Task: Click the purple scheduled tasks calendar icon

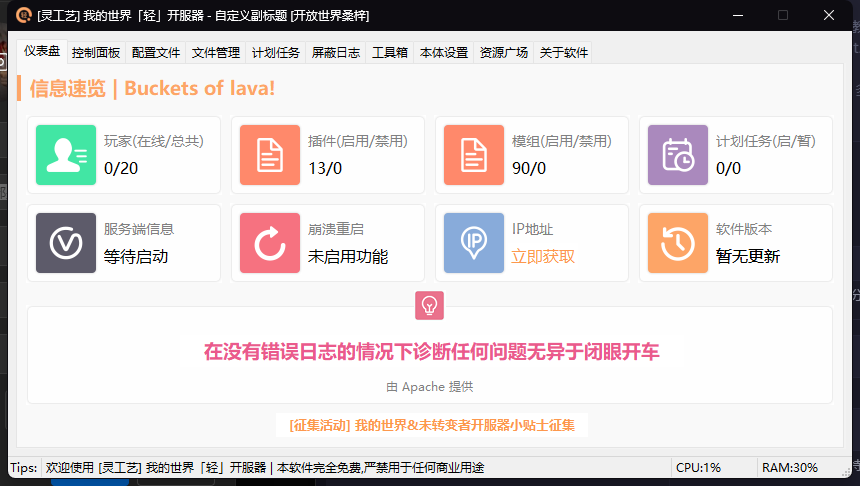Action: click(x=678, y=155)
